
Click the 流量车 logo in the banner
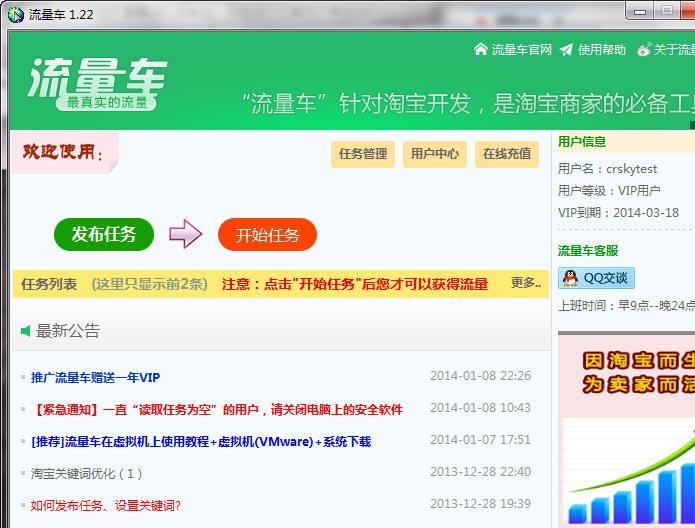[x=97, y=82]
